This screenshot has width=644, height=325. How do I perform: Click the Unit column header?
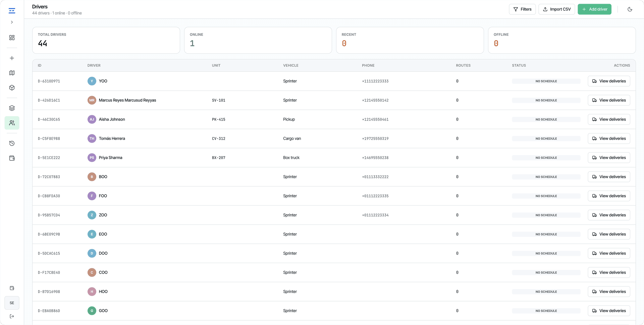click(x=216, y=65)
